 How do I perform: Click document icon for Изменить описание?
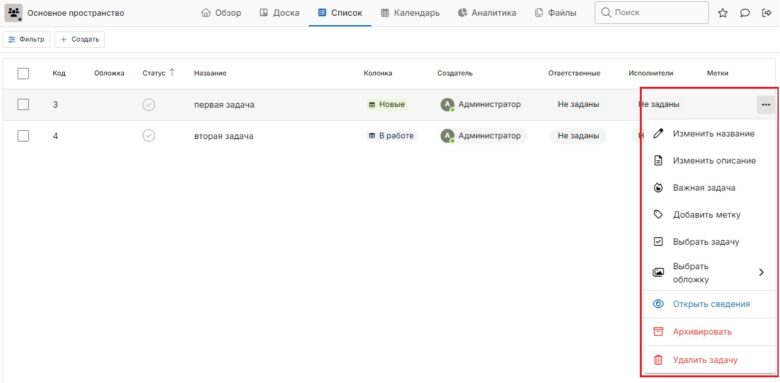(658, 161)
